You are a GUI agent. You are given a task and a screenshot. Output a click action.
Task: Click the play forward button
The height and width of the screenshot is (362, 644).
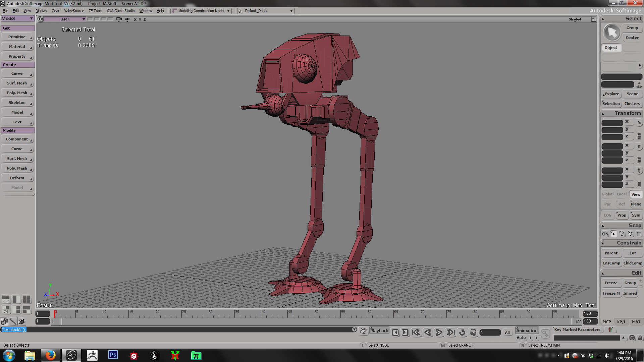(x=439, y=332)
